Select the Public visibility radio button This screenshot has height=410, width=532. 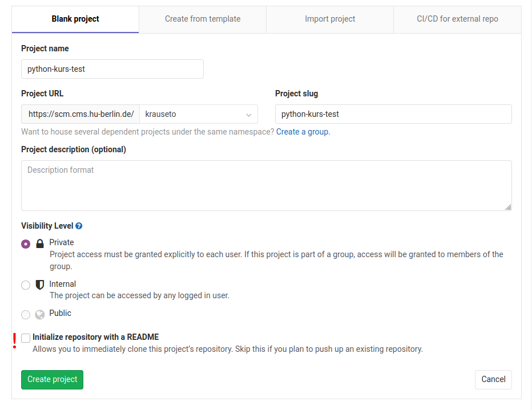(x=26, y=315)
